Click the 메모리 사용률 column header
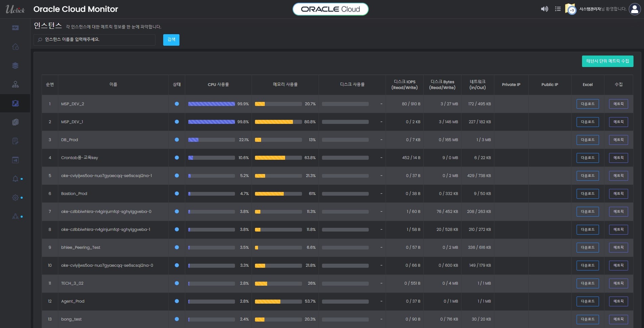The width and height of the screenshot is (644, 328). point(285,85)
